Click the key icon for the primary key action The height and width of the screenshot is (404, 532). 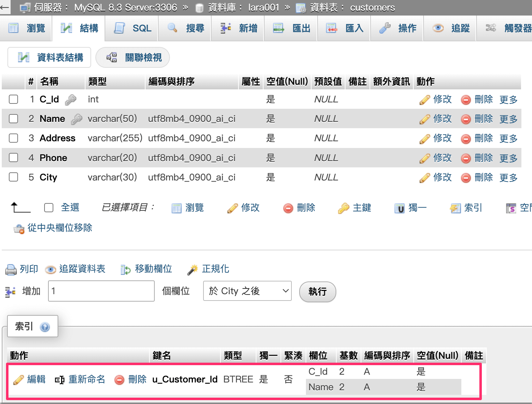[343, 208]
